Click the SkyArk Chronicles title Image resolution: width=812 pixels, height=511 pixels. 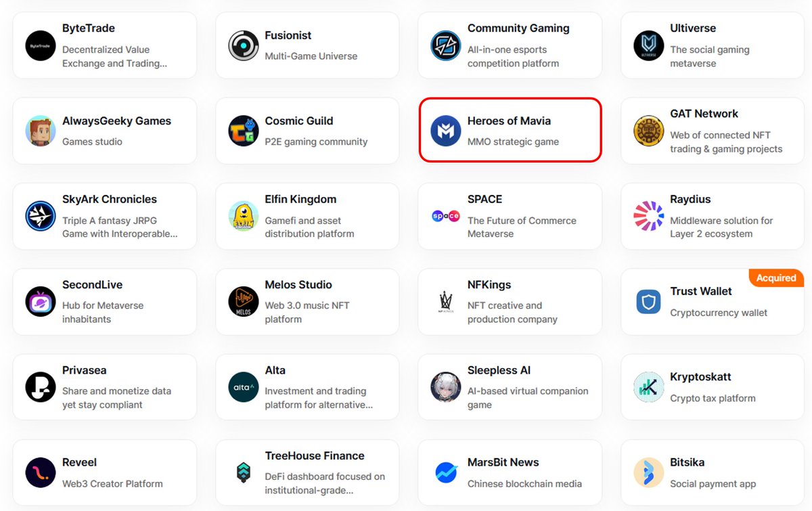(110, 199)
